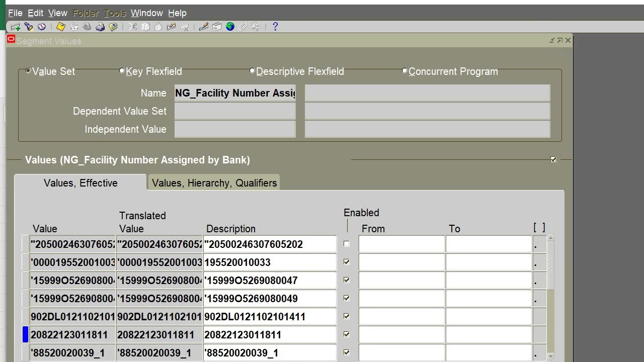This screenshot has width=644, height=362.
Task: Click the From date field for 195520010033
Action: tap(401, 262)
